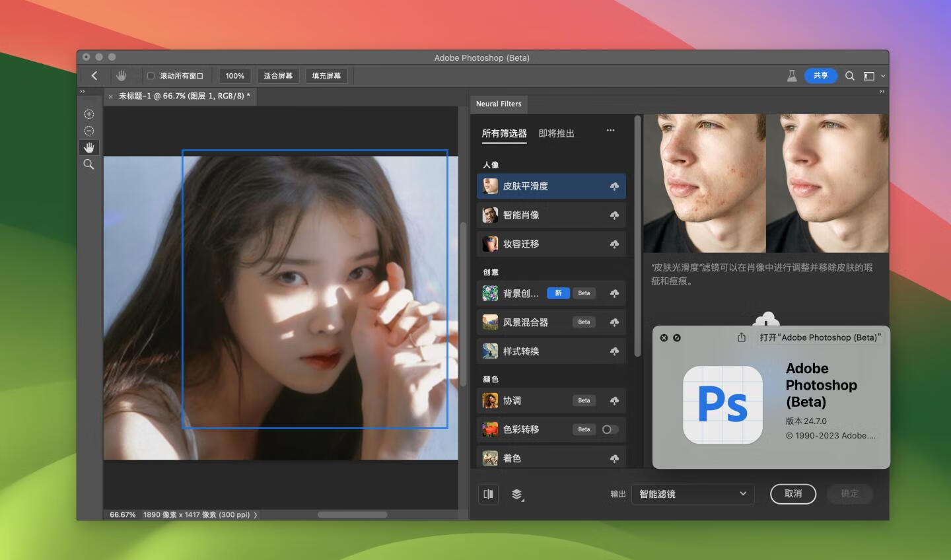951x560 pixels.
Task: Select the 色彩转移 filter row
Action: pyautogui.click(x=551, y=429)
